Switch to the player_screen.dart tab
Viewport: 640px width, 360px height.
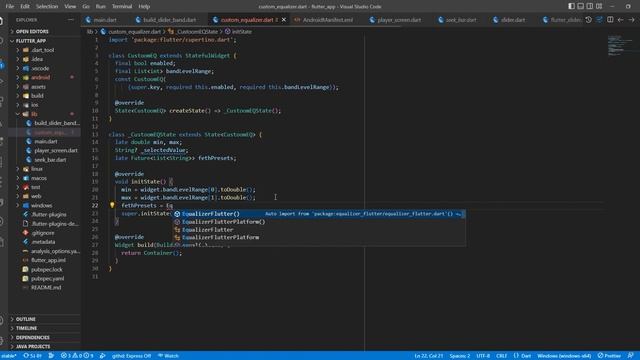click(x=399, y=20)
